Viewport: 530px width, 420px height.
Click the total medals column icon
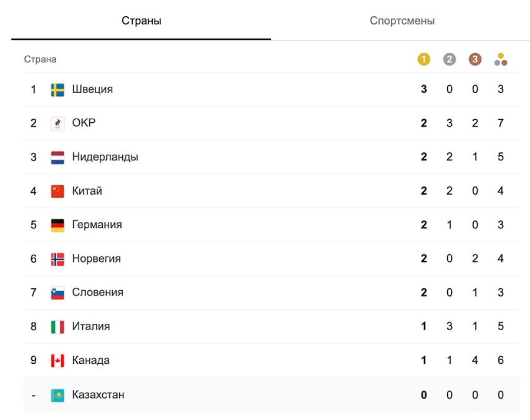click(x=501, y=59)
